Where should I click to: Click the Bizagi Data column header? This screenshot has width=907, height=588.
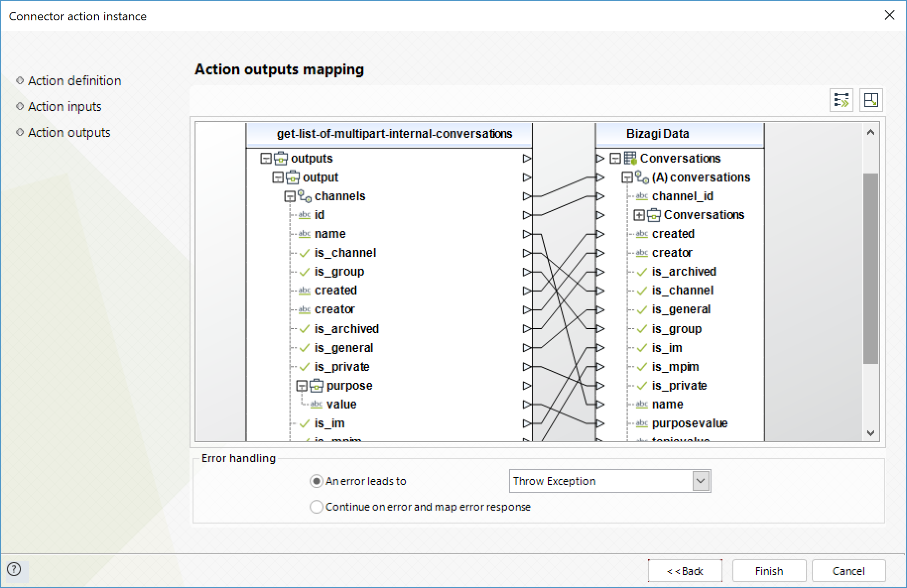tap(680, 134)
